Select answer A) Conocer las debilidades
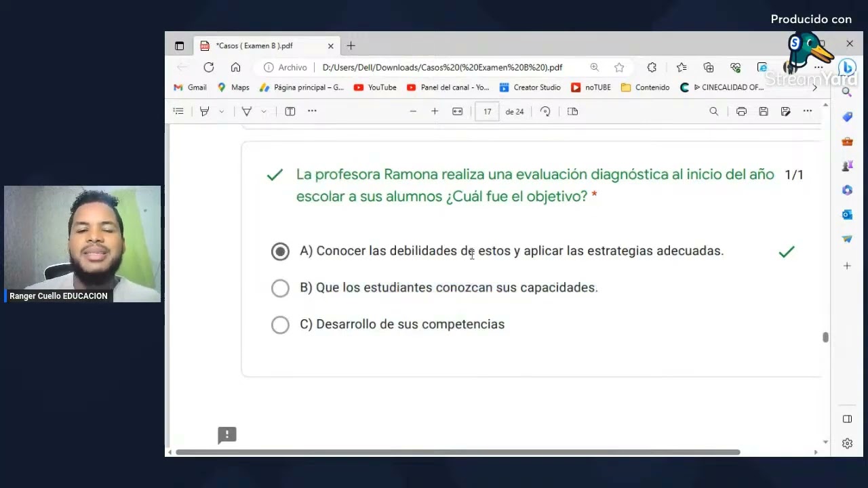 pyautogui.click(x=280, y=251)
